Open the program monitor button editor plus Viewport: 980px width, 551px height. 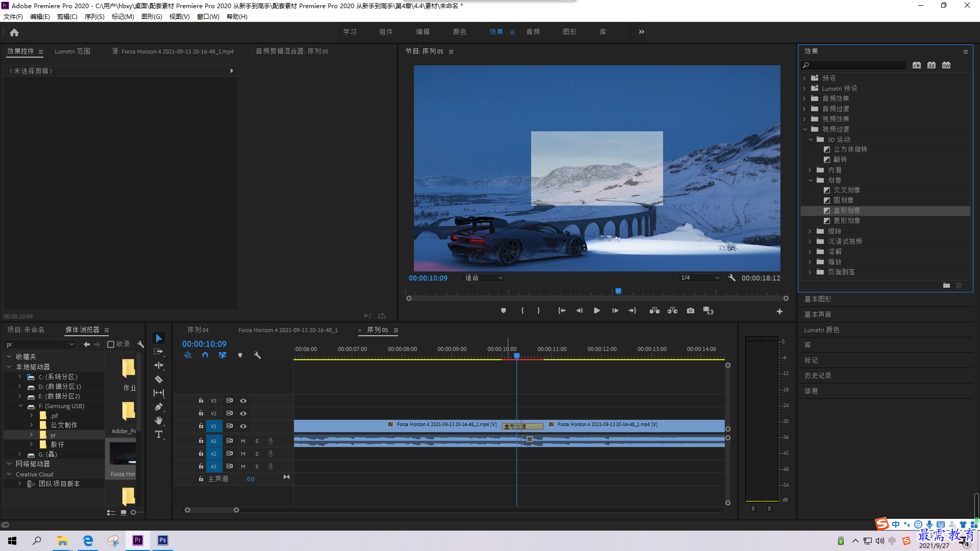779,311
